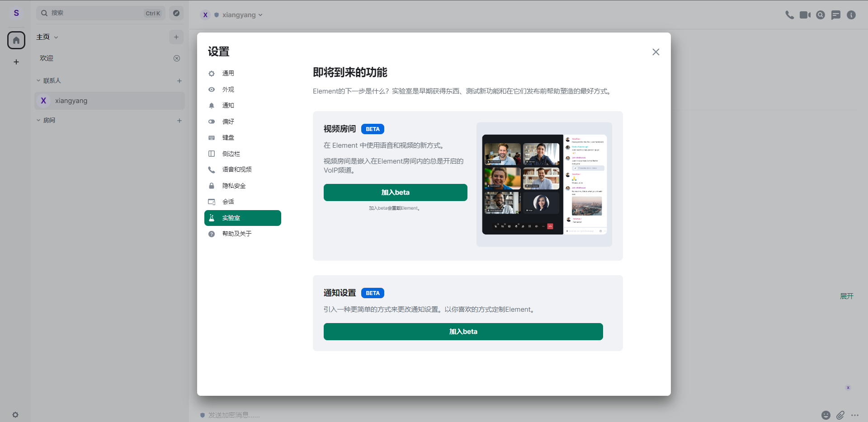This screenshot has width=868, height=422.
Task: Click the eye icon beside 外观
Action: 212,89
